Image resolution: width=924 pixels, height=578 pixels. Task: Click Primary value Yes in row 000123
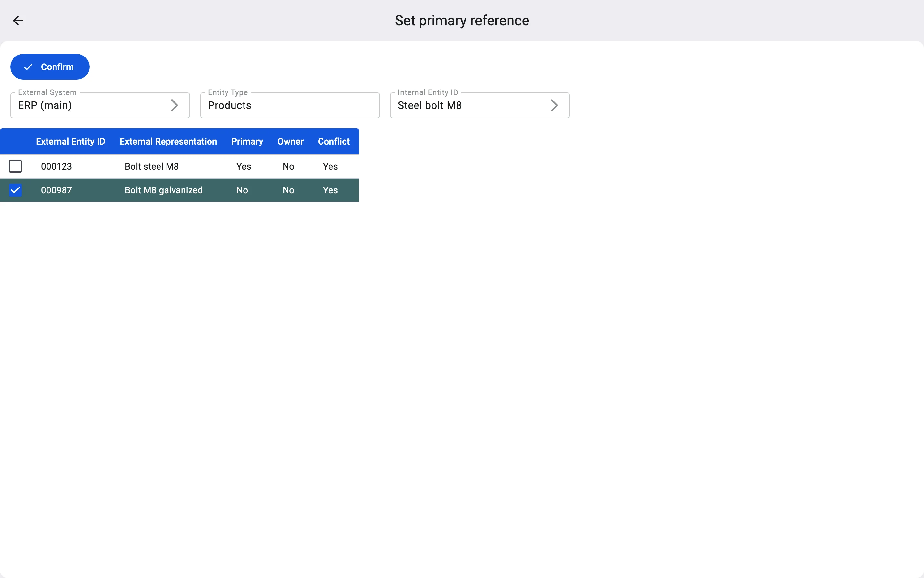pyautogui.click(x=244, y=166)
